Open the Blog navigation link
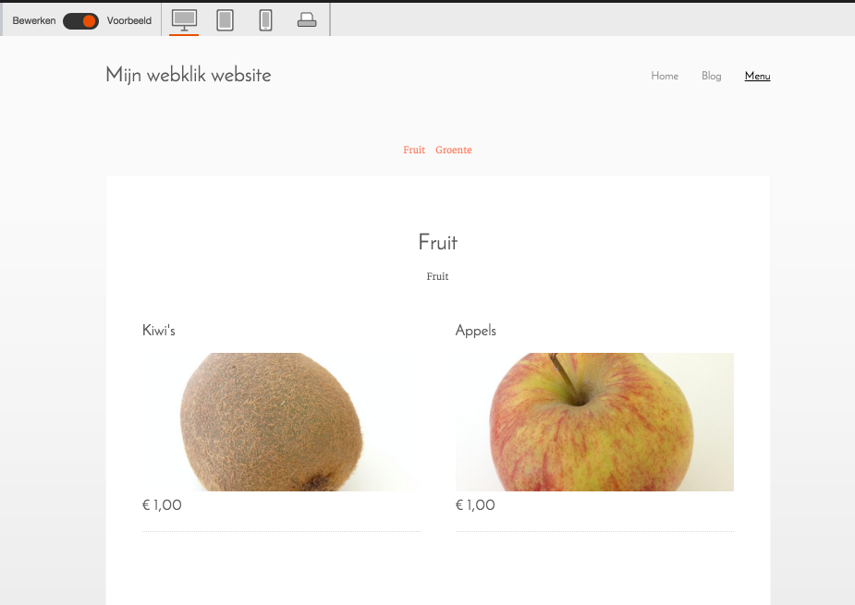Viewport: 855px width, 605px height. point(711,76)
